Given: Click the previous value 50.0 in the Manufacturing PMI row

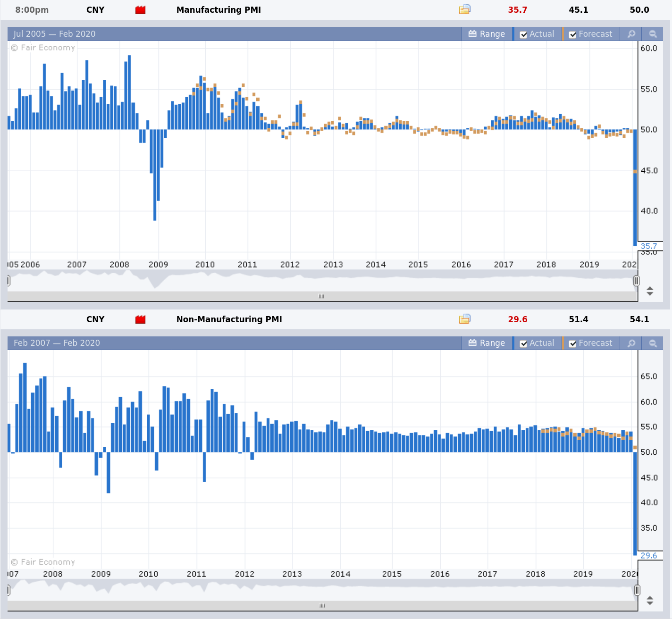Looking at the screenshot, I should coord(639,10).
